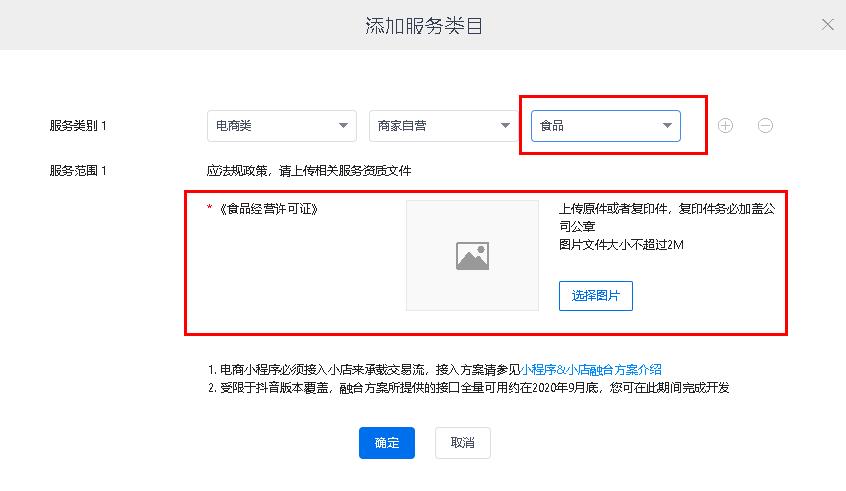Click the 选择图片 button

point(596,296)
